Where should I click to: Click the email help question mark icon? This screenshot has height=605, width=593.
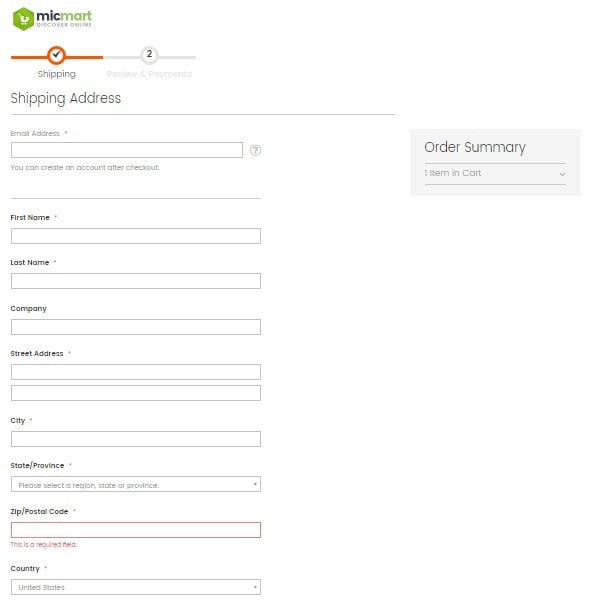pyautogui.click(x=255, y=150)
